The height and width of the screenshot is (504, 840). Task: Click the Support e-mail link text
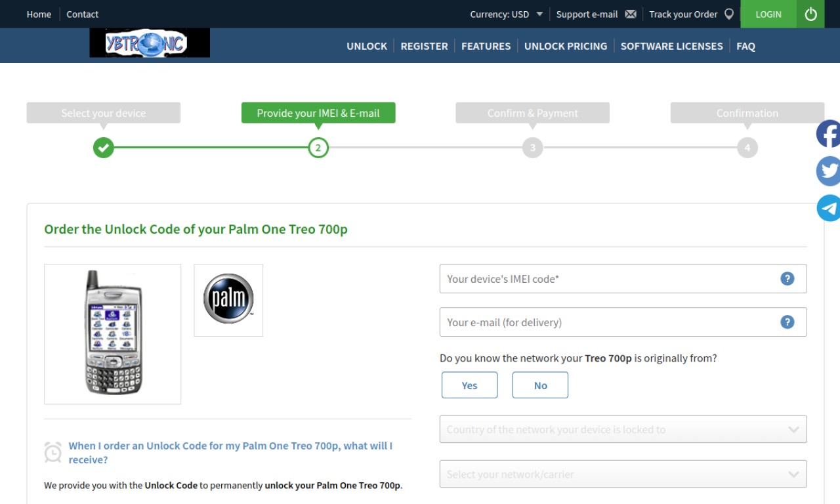(587, 14)
